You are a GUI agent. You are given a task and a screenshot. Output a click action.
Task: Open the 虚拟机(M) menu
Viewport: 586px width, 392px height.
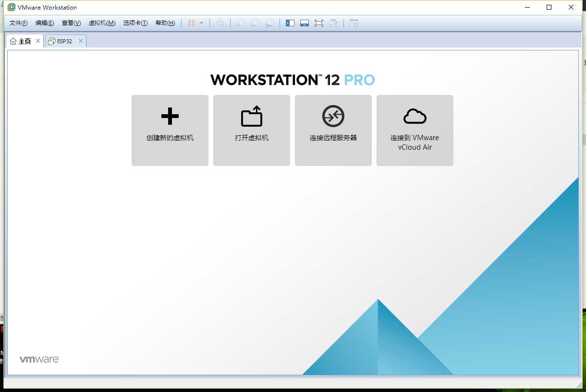pyautogui.click(x=102, y=23)
